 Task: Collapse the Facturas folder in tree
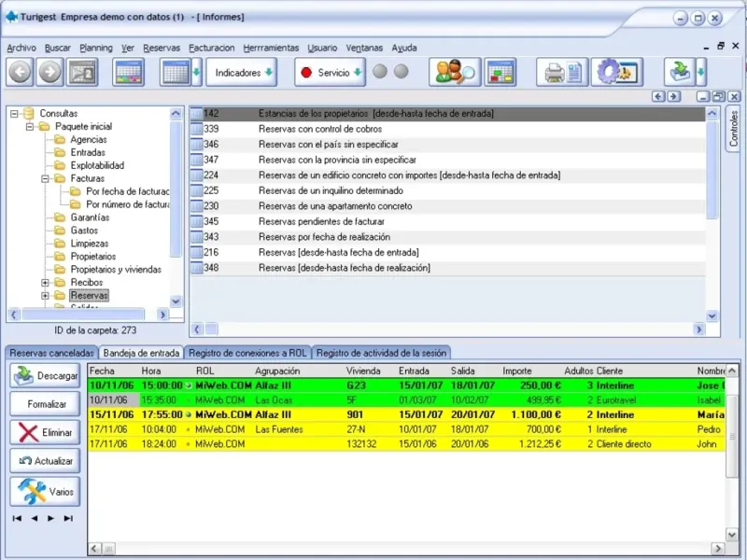[x=46, y=178]
